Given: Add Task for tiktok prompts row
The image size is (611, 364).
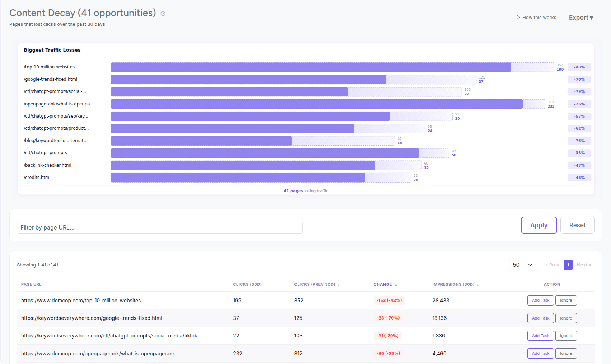Looking at the screenshot, I should click(540, 336).
